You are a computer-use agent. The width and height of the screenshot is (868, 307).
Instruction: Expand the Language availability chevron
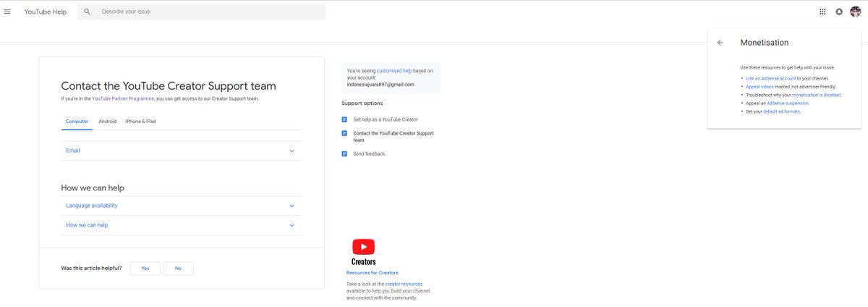coord(292,206)
